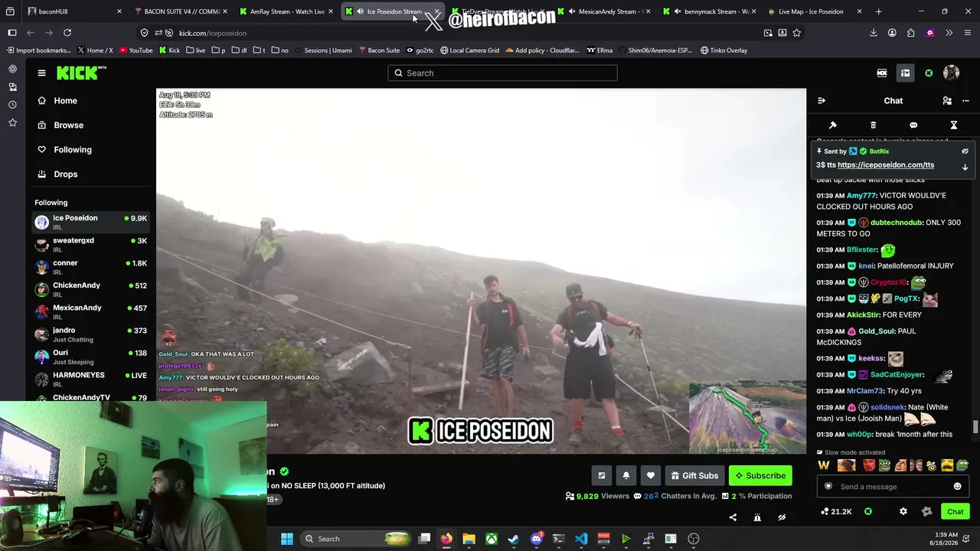Select sweatergxd channel in Following list
This screenshot has height=551, width=980.
click(x=91, y=244)
